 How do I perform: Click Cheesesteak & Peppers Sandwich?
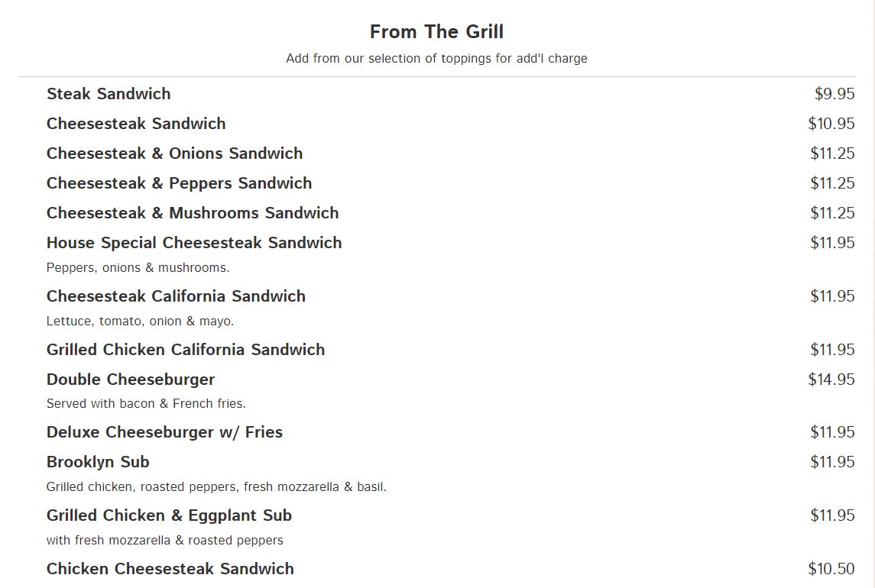pos(179,183)
